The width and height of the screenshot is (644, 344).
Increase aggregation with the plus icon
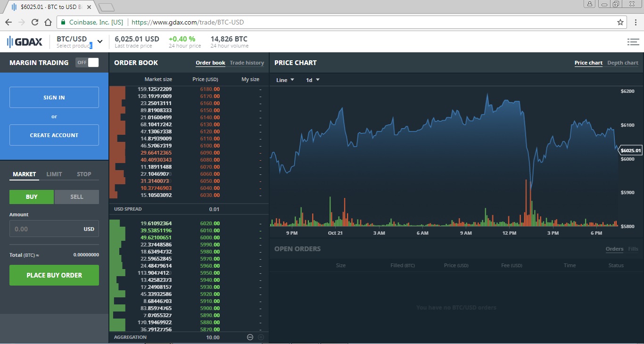pos(261,337)
